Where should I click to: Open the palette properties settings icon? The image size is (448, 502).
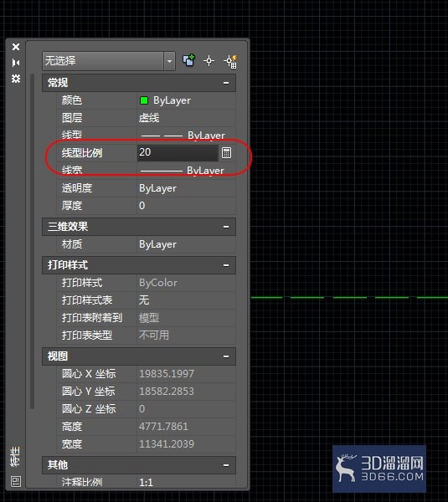tap(16, 79)
